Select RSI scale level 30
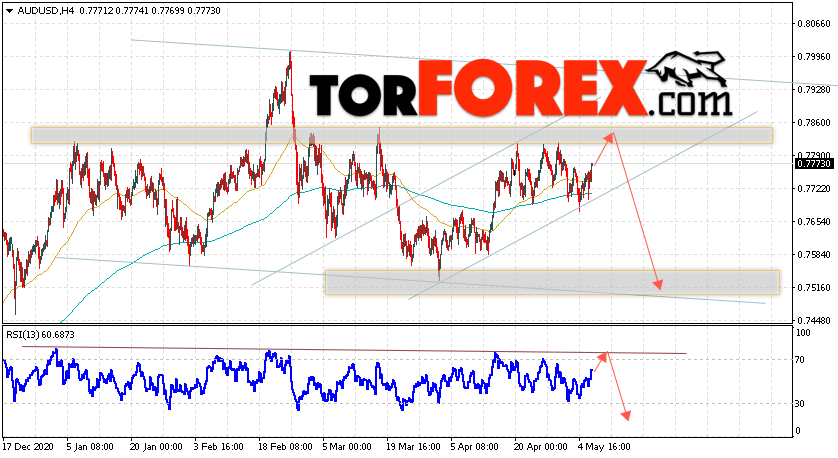 pos(800,403)
